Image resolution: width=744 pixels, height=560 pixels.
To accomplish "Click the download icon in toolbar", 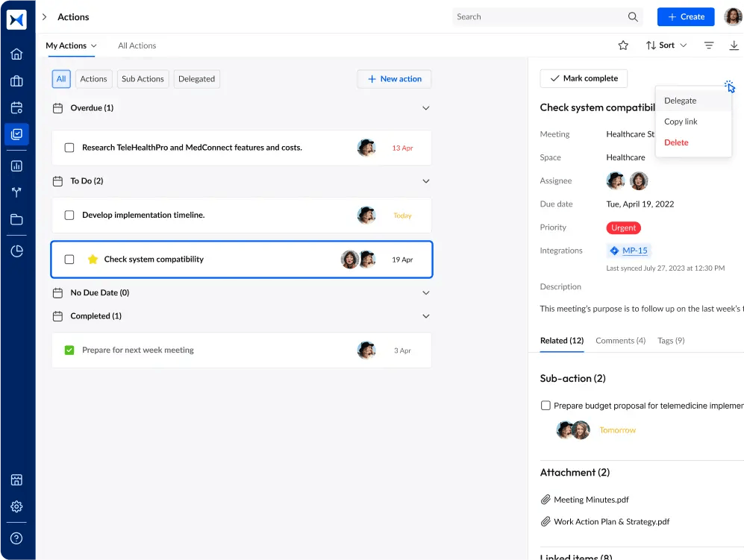I will point(734,45).
